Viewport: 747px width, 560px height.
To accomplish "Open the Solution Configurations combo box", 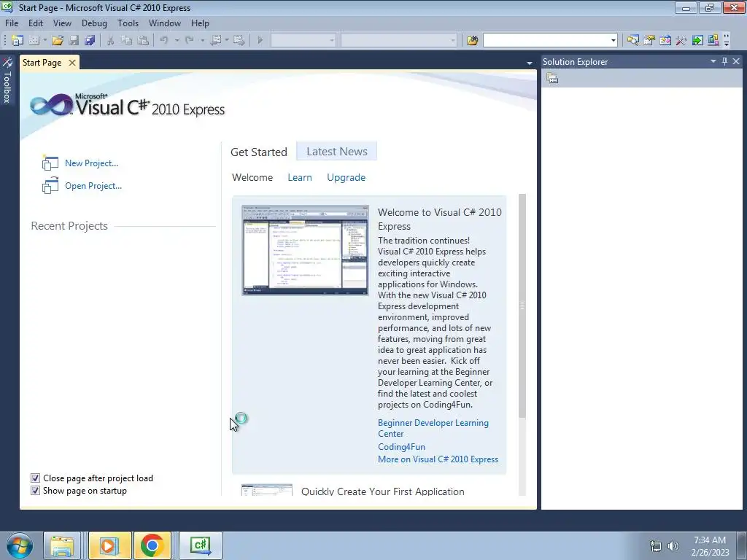I will pyautogui.click(x=303, y=41).
